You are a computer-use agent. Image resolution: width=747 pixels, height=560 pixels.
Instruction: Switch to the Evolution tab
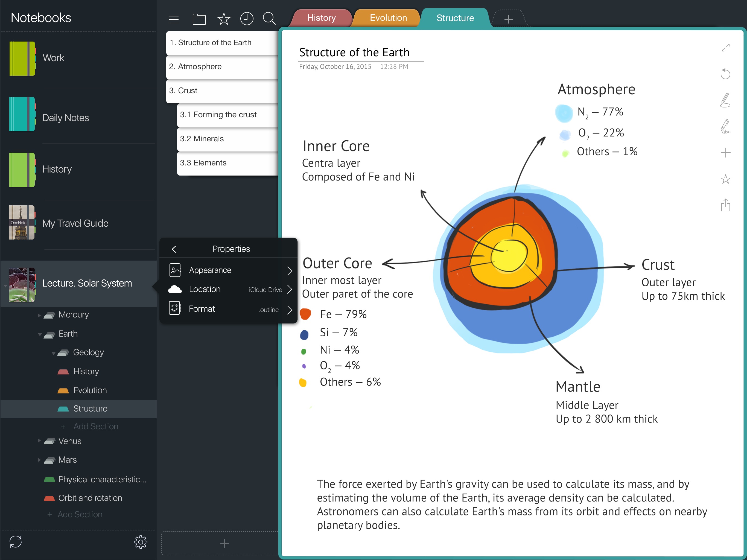pos(388,18)
